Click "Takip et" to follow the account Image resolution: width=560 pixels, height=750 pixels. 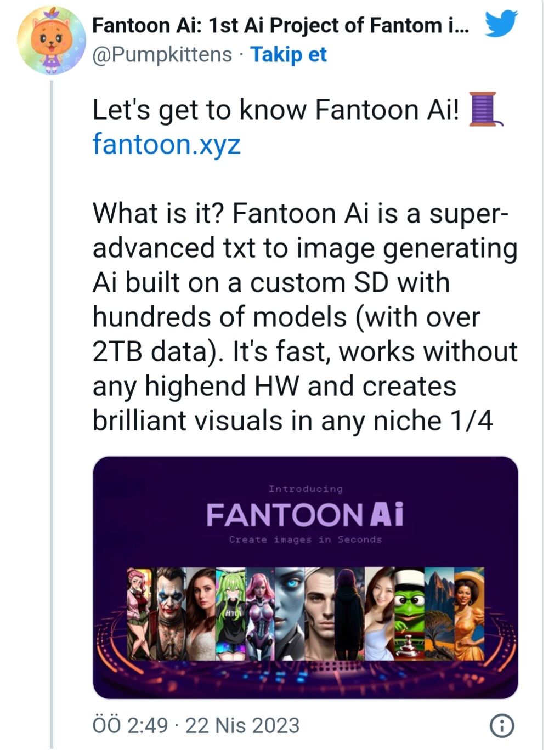[x=288, y=55]
